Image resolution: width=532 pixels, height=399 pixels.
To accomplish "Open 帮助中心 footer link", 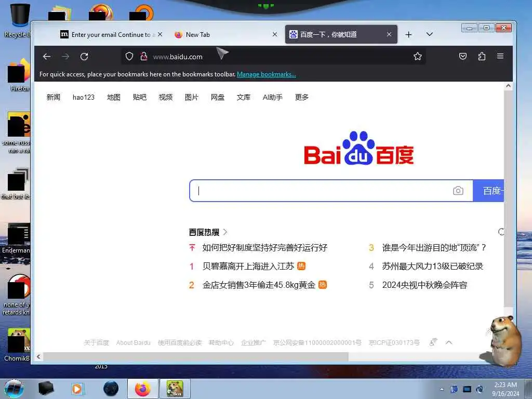I will coord(221,343).
